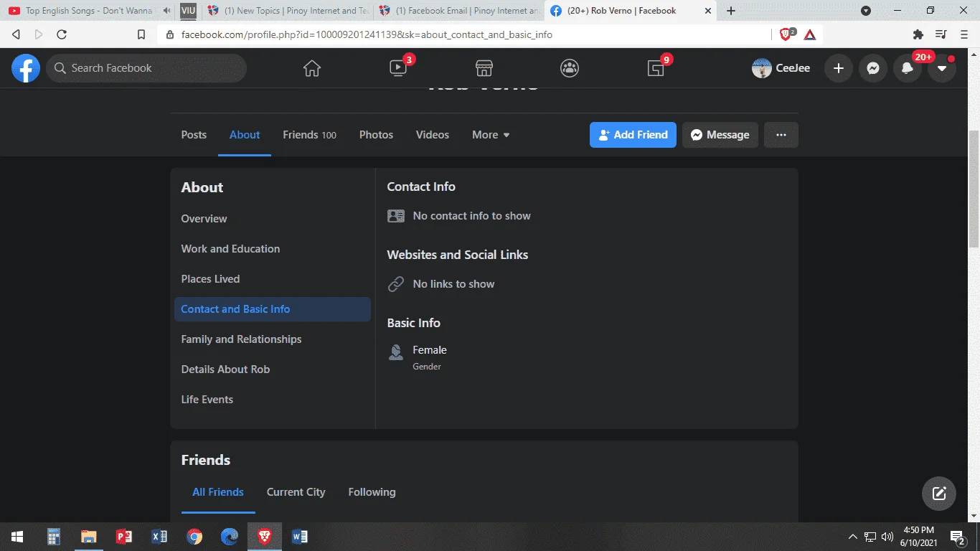Switch to the New Topics Pinoy Internet tab

point(287,11)
